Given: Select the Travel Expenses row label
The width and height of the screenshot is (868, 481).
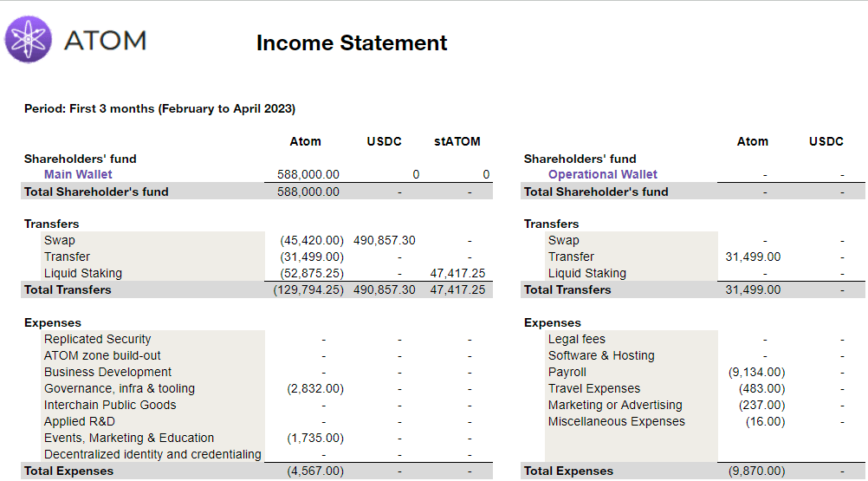Looking at the screenshot, I should click(x=593, y=388).
